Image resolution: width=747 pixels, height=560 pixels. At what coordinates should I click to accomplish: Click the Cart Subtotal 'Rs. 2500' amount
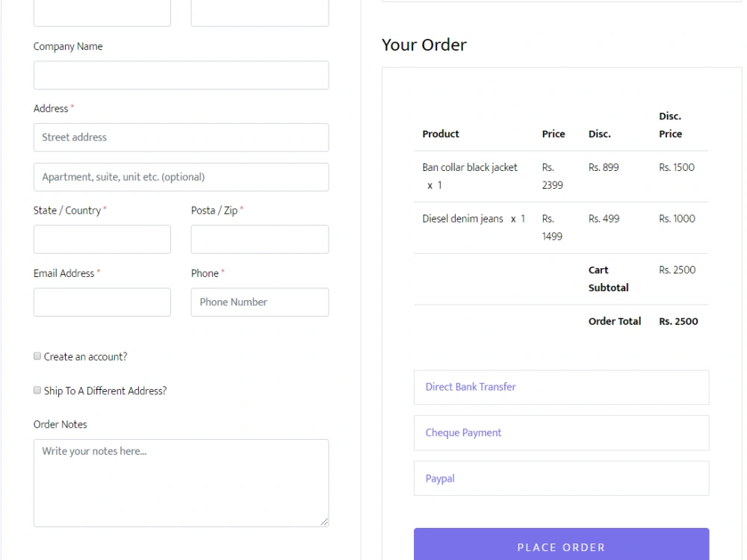(677, 270)
